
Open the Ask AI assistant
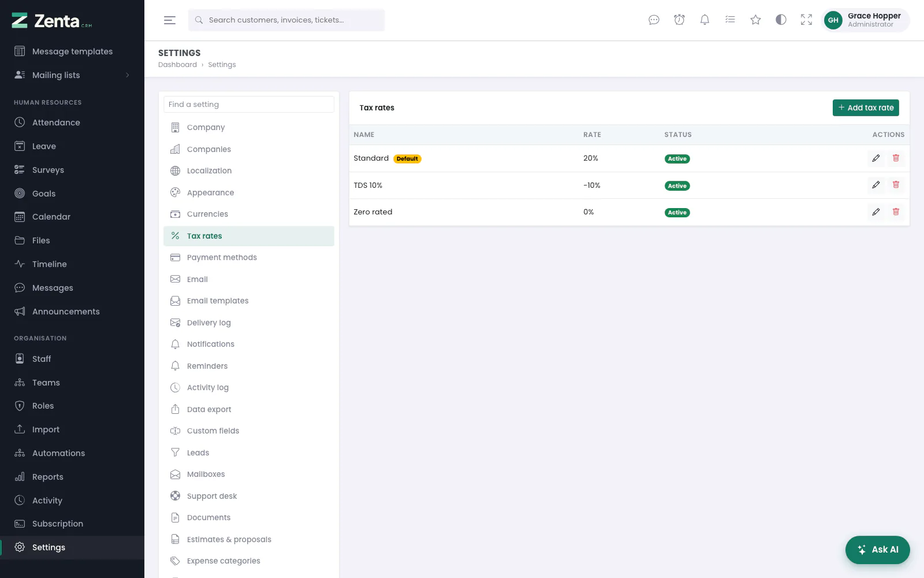click(x=878, y=550)
